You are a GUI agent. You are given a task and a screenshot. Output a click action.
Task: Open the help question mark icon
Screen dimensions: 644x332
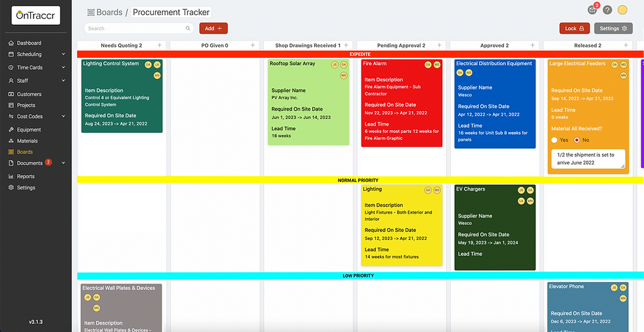tap(607, 11)
